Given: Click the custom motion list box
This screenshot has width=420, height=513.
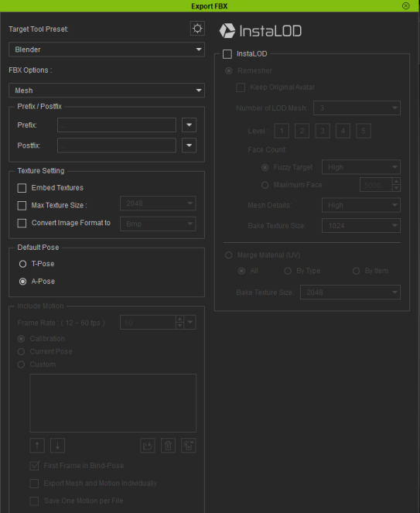Looking at the screenshot, I should pyautogui.click(x=113, y=403).
